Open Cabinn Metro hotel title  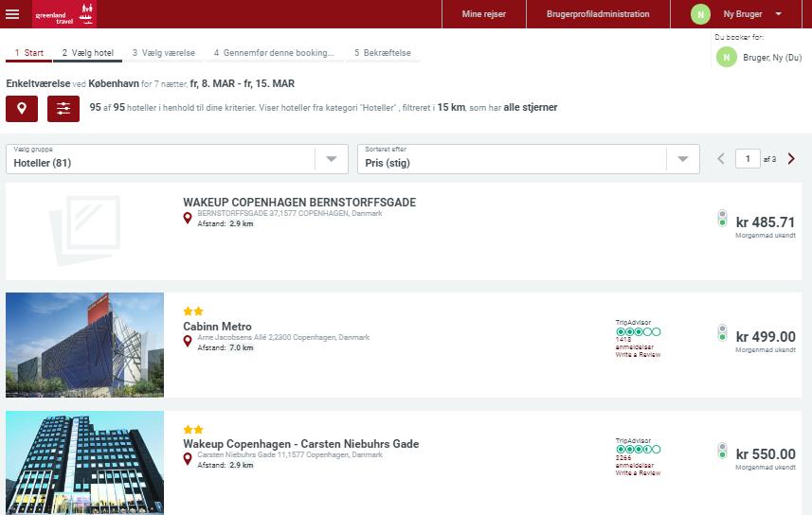[x=218, y=327]
